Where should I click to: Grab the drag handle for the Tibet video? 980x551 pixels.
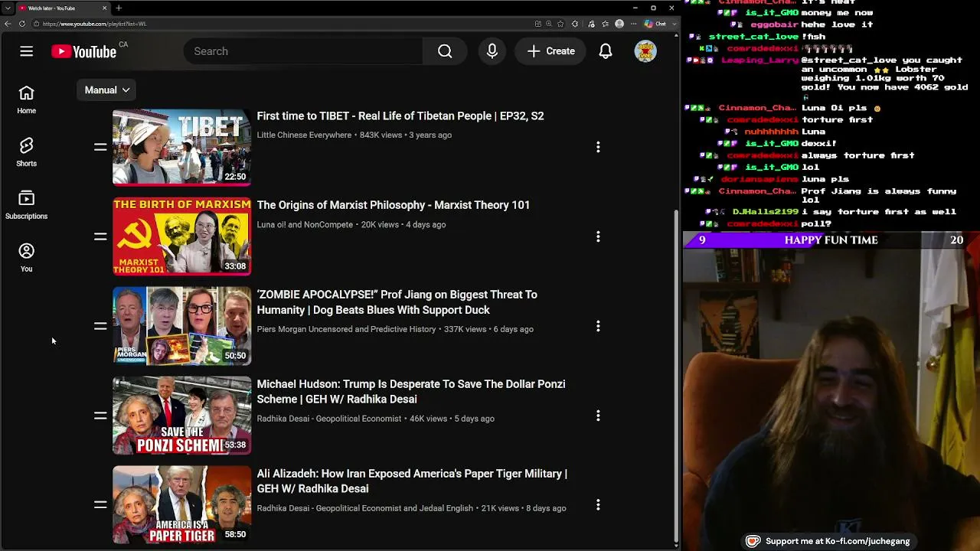point(100,147)
